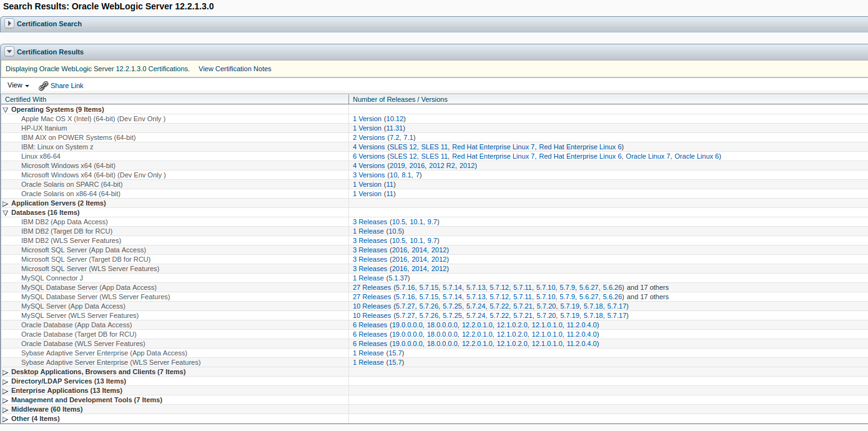Click Oracle Linux 7 version link
Image resolution: width=868 pixels, height=431 pixels.
[x=648, y=156]
